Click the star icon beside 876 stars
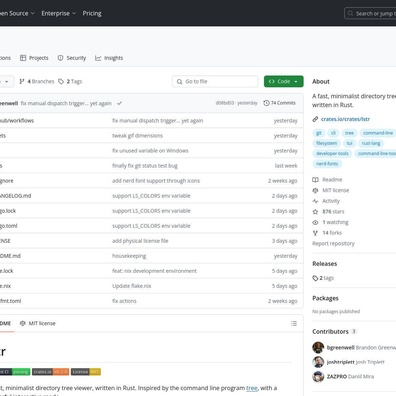 (315, 212)
